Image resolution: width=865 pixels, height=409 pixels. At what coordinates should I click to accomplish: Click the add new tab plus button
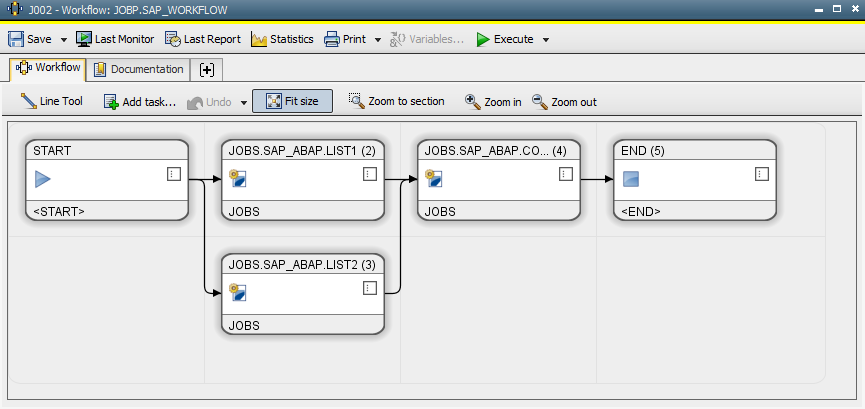click(208, 70)
